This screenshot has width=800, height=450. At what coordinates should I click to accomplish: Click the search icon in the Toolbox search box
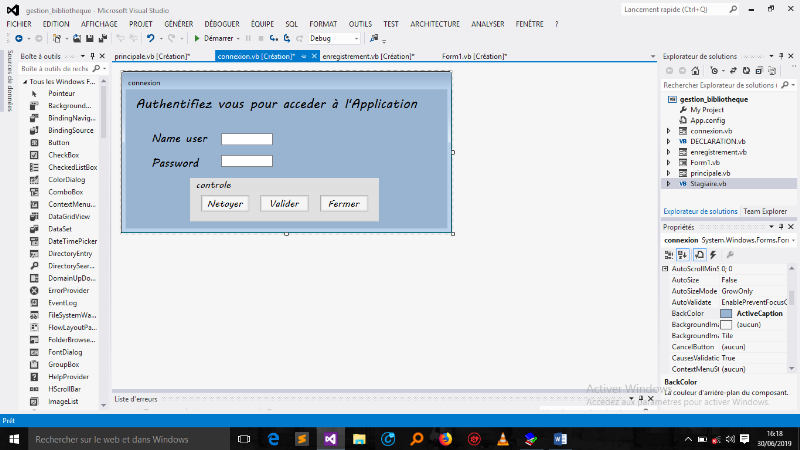pyautogui.click(x=96, y=68)
